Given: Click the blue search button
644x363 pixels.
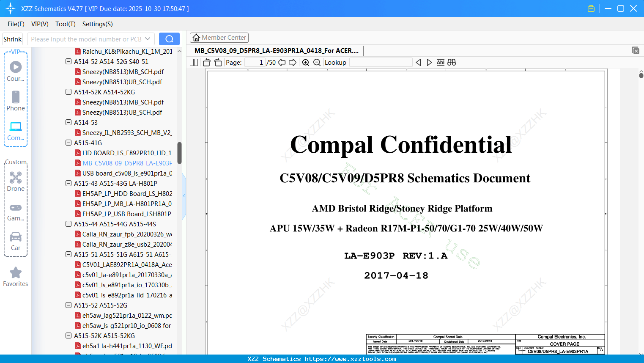Looking at the screenshot, I should coord(169,39).
